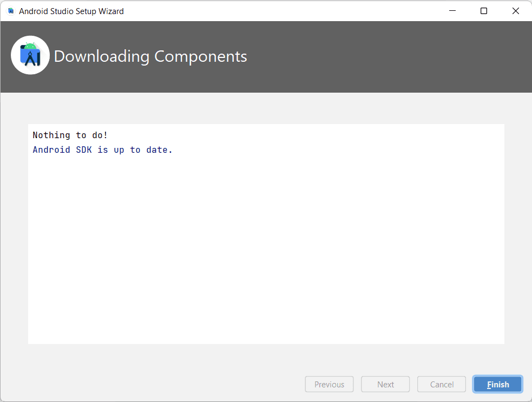
Task: Click the disabled Next button
Action: (385, 384)
